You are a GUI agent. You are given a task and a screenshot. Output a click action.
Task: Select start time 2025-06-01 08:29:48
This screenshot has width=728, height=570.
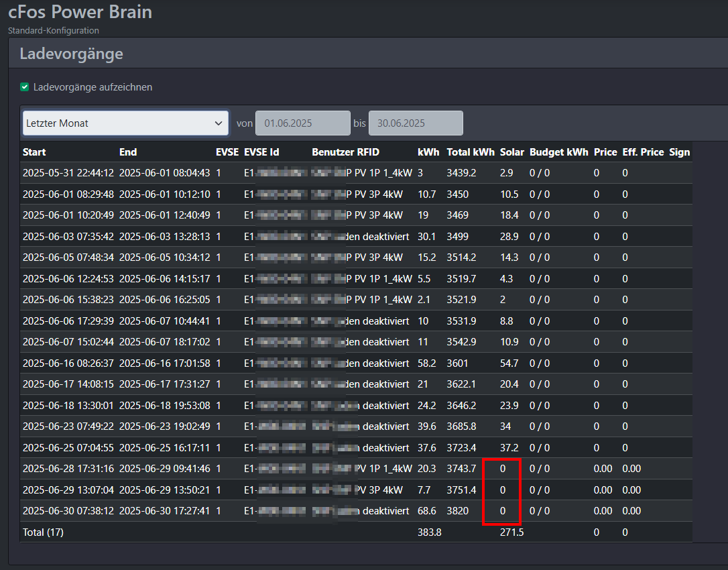pyautogui.click(x=68, y=194)
